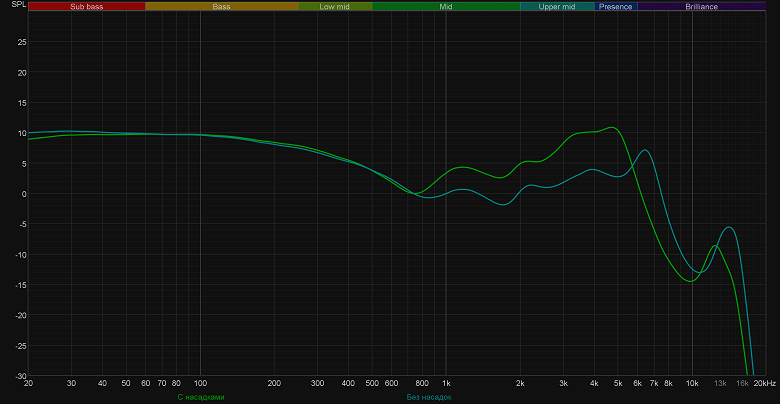Viewport: 780px width, 404px height.
Task: Click the 30 Hz frequency label
Action: (x=72, y=383)
